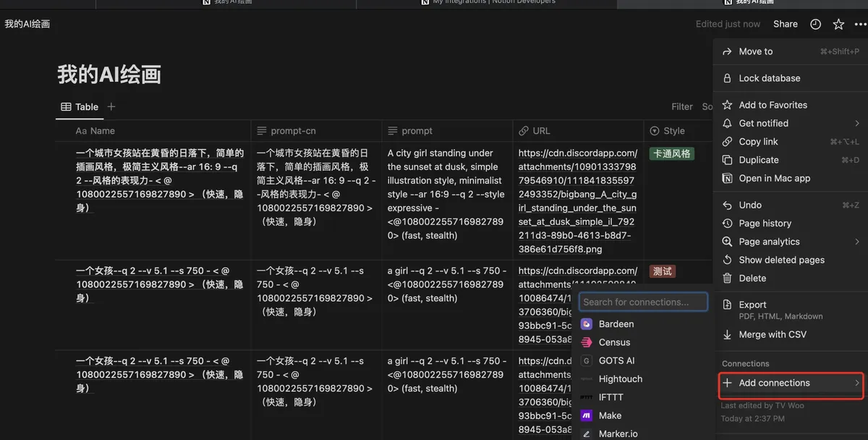Choose Marker.io from connections list
Image resolution: width=868 pixels, height=440 pixels.
[618, 433]
